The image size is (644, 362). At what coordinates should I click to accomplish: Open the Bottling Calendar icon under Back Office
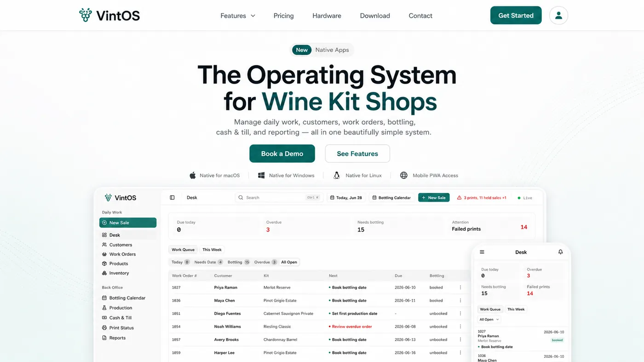tap(104, 298)
